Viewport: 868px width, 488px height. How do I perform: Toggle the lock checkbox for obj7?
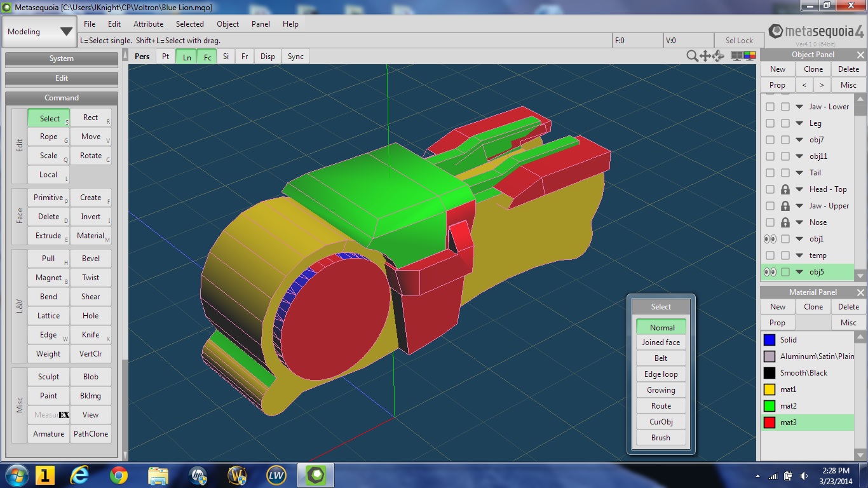(x=785, y=140)
